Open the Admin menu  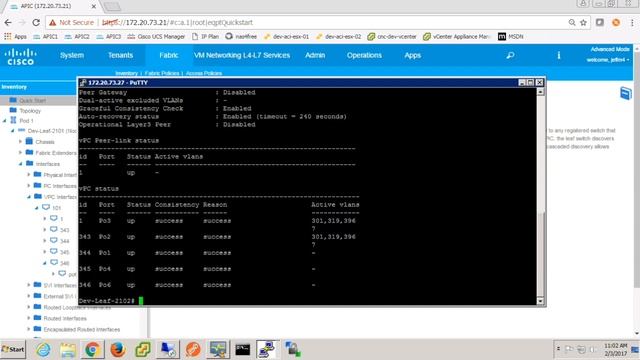[315, 55]
